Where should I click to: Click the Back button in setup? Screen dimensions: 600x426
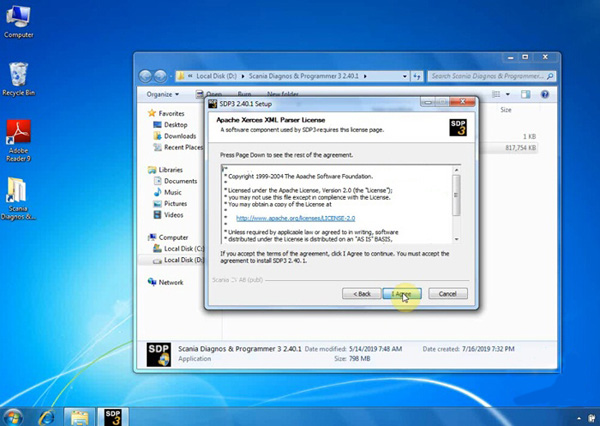coord(362,294)
